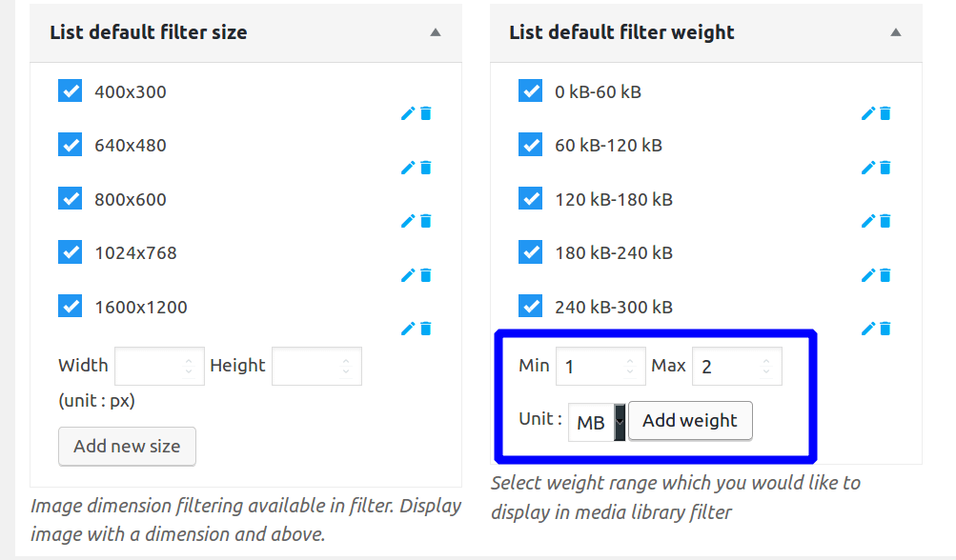Uncheck the 60 kB-120 kB checkbox
Screen dimensions: 956x560
click(x=530, y=145)
